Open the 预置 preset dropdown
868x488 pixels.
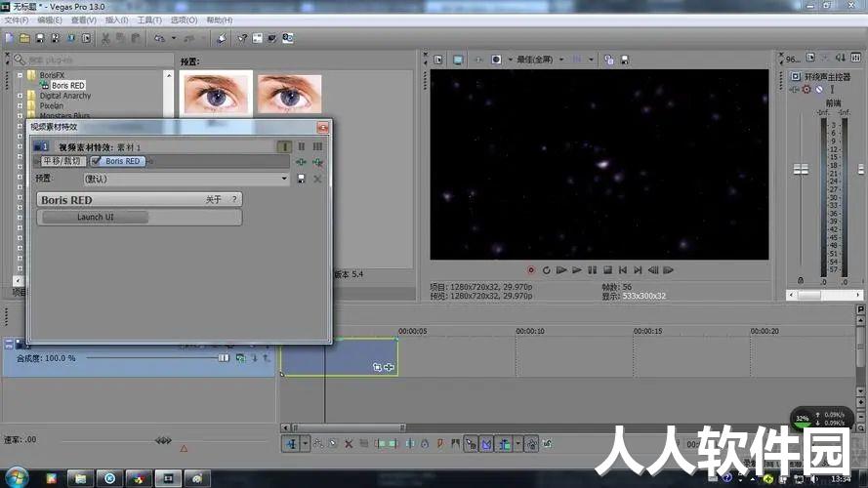click(x=284, y=179)
